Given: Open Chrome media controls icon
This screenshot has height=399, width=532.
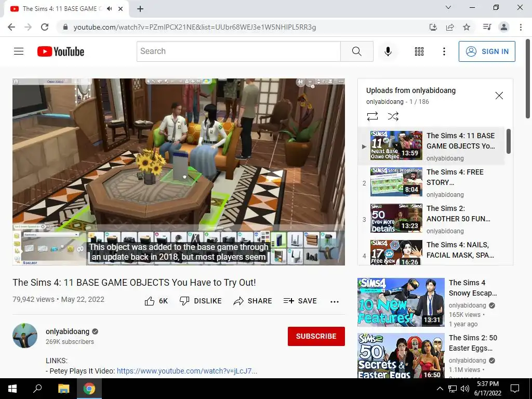Looking at the screenshot, I should (487, 27).
